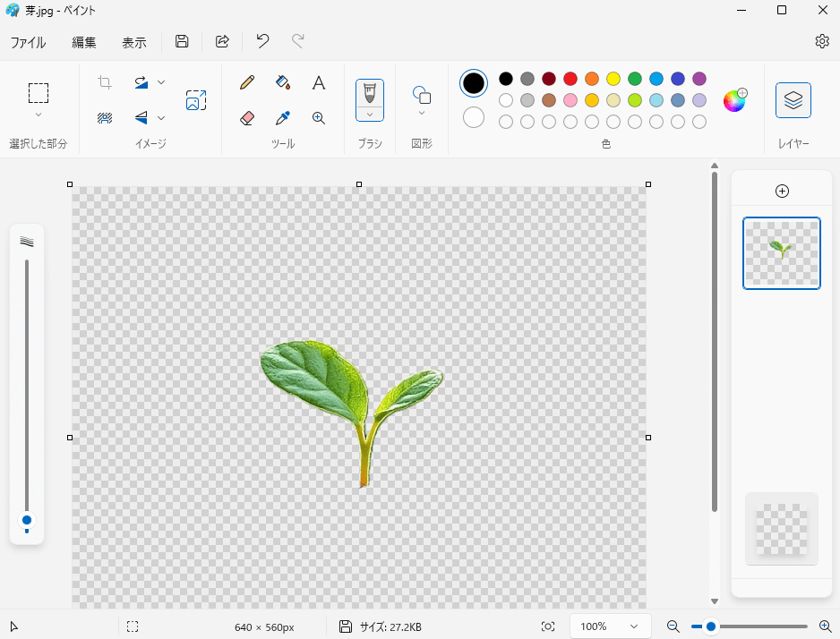Select the Eraser tool
The height and width of the screenshot is (639, 840).
pos(248,118)
